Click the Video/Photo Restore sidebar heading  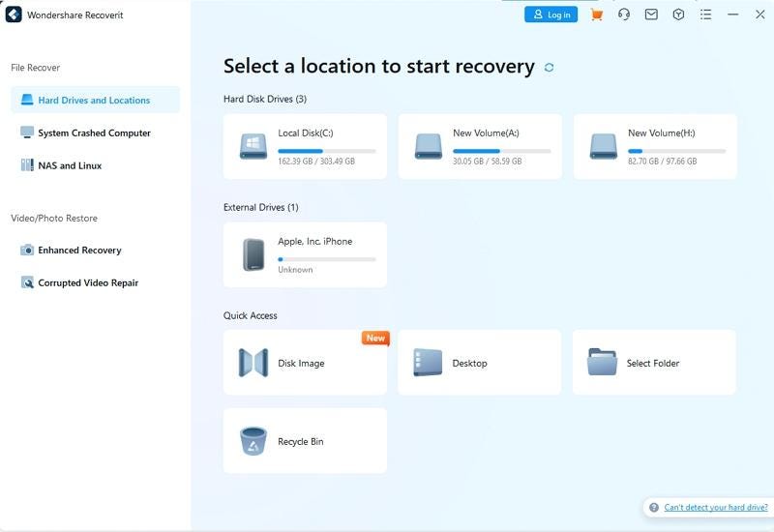coord(54,219)
